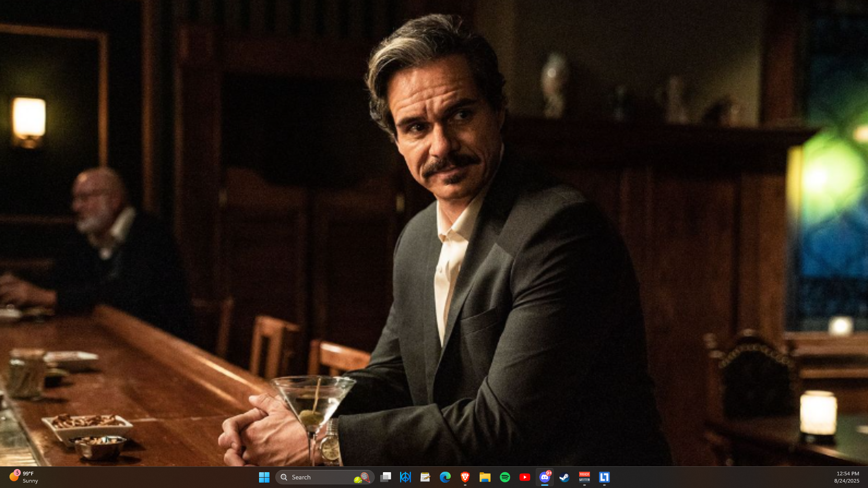Open the Windows Start menu

(264, 477)
